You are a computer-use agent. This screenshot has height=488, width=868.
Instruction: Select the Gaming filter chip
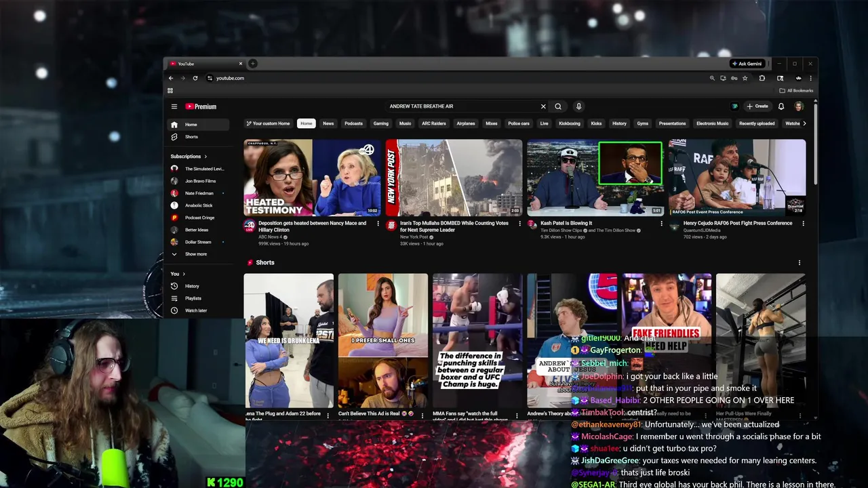pos(381,123)
